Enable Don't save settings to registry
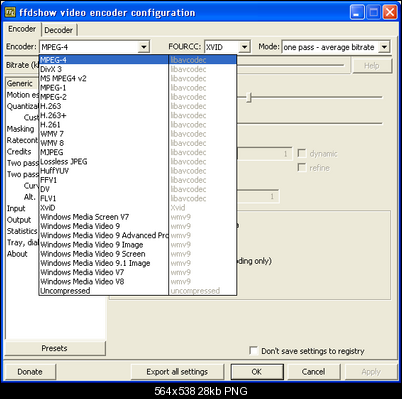 pos(254,351)
